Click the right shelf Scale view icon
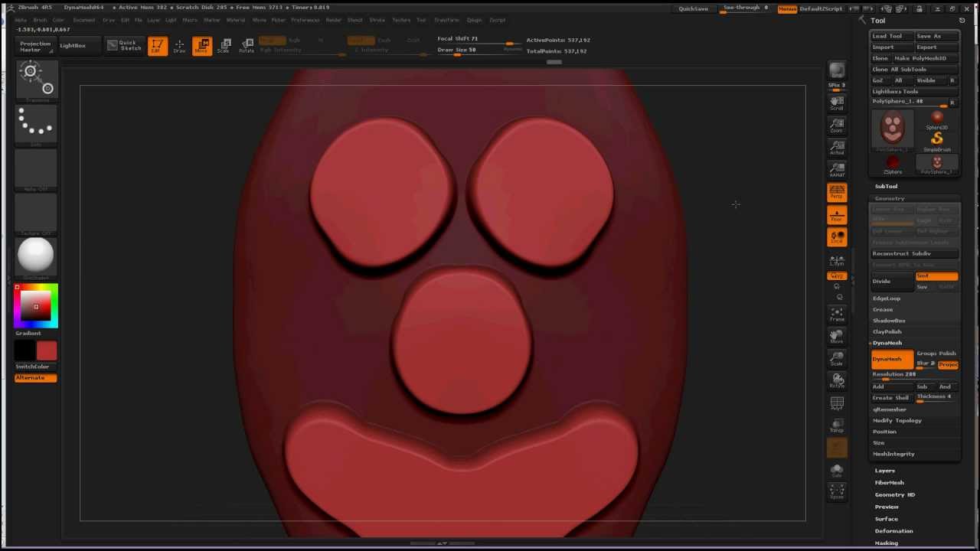The height and width of the screenshot is (551, 980). 837,358
